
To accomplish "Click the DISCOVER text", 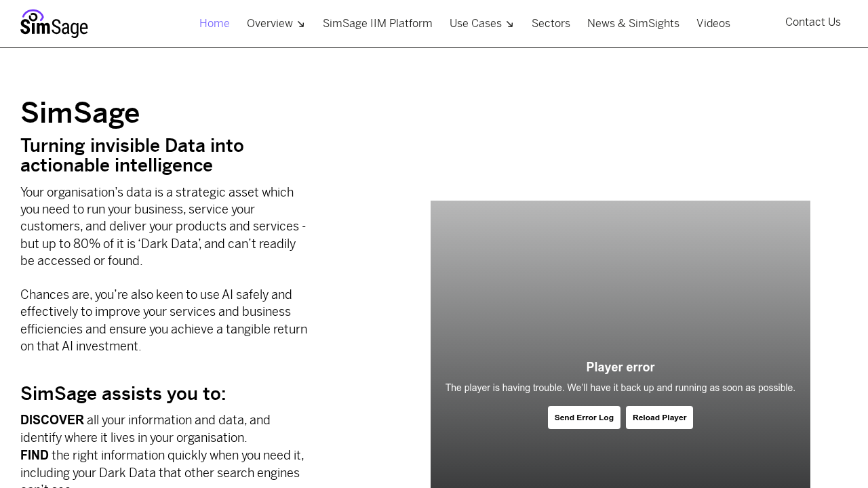I will pyautogui.click(x=52, y=419).
